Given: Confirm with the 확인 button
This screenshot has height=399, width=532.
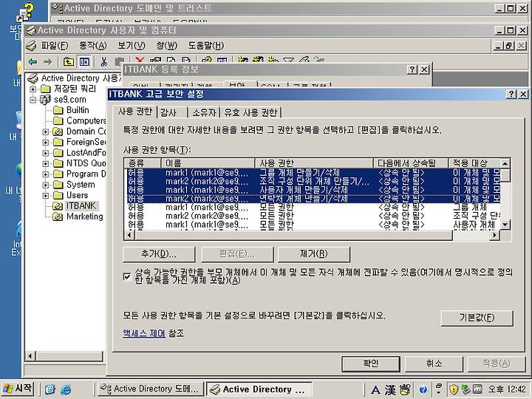Looking at the screenshot, I should pyautogui.click(x=370, y=364).
